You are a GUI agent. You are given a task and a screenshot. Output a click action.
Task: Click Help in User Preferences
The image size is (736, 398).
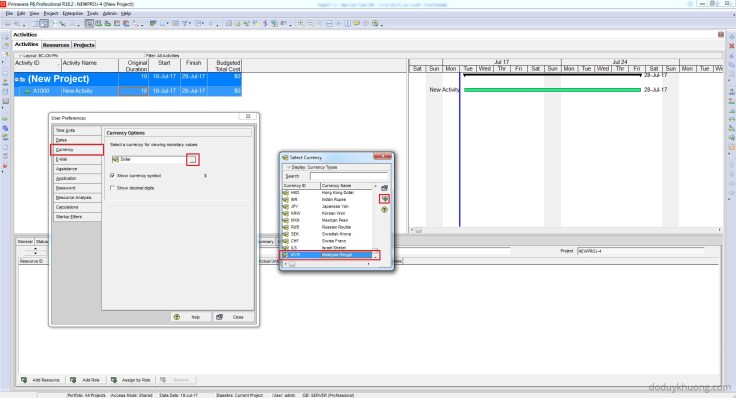190,317
